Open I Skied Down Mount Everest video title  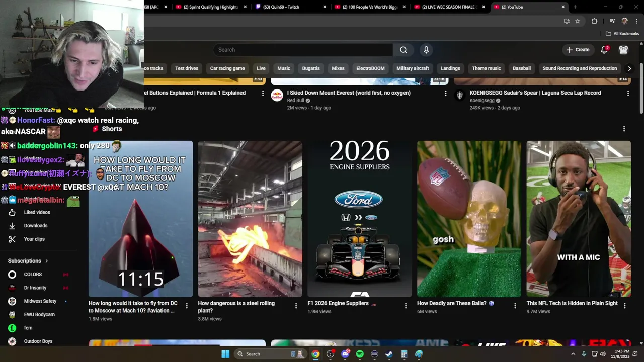pos(349,93)
